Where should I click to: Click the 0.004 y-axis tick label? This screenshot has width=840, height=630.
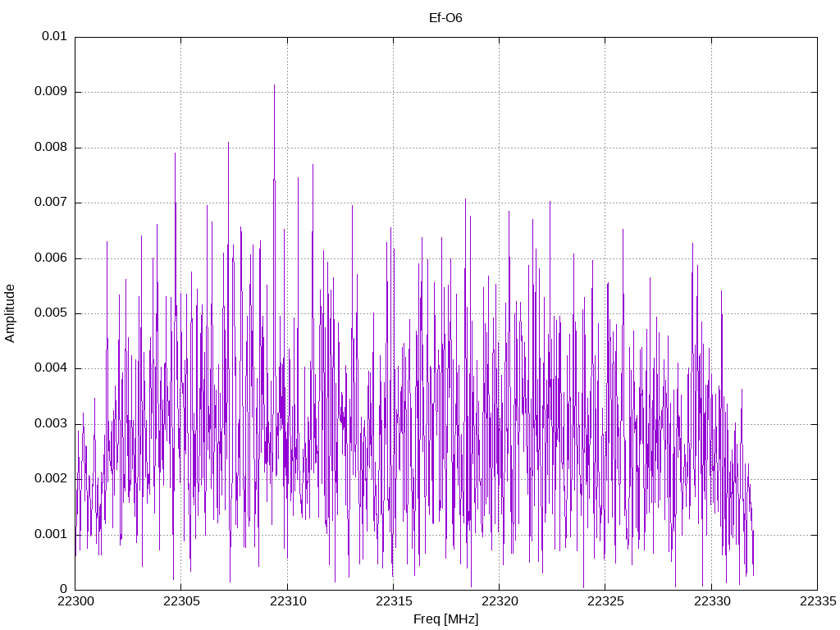click(51, 368)
